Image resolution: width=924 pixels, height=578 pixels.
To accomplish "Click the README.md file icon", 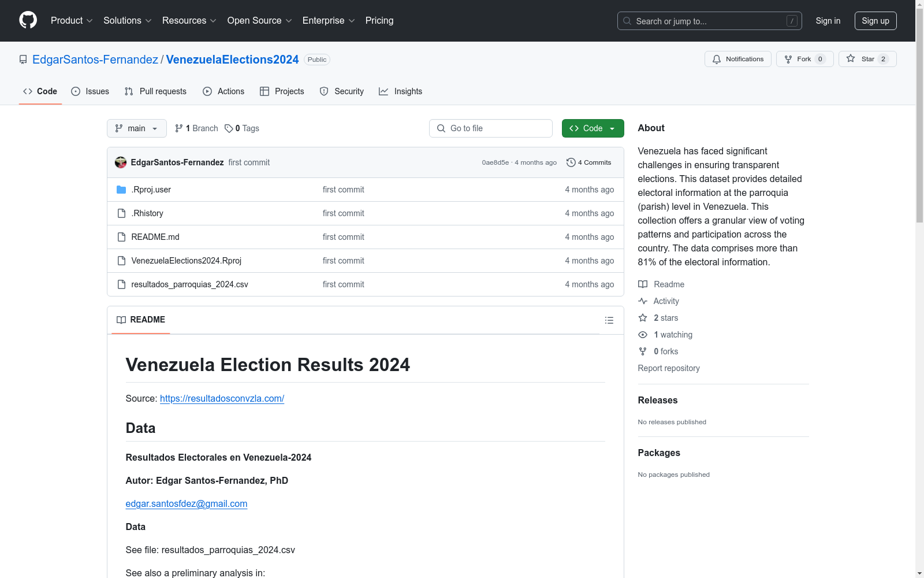I will click(121, 237).
